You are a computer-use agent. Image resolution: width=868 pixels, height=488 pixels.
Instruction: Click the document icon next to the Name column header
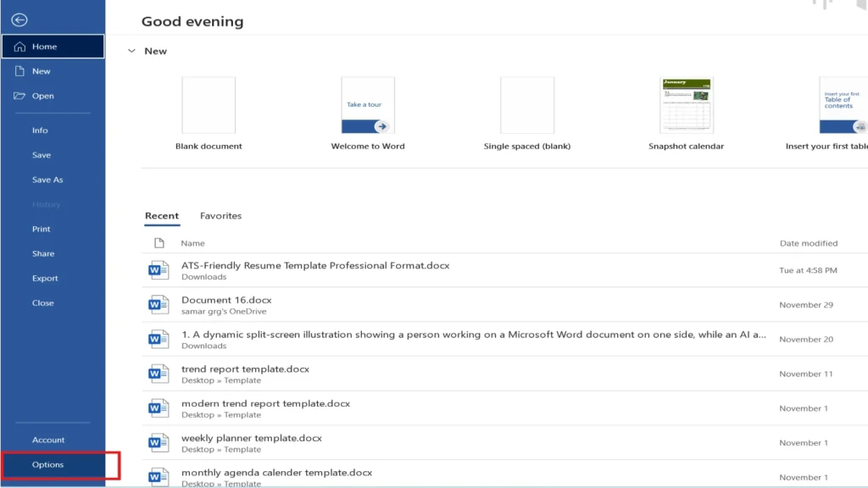click(x=161, y=243)
